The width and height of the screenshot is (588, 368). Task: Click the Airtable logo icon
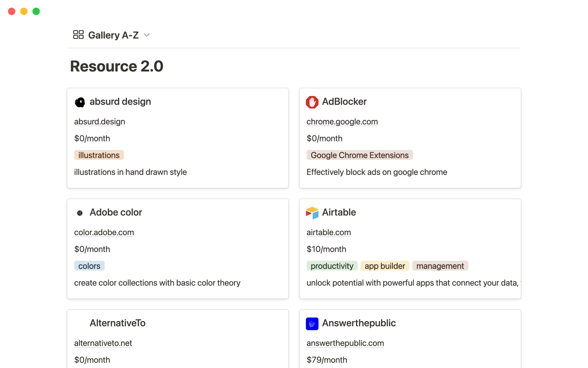point(312,213)
